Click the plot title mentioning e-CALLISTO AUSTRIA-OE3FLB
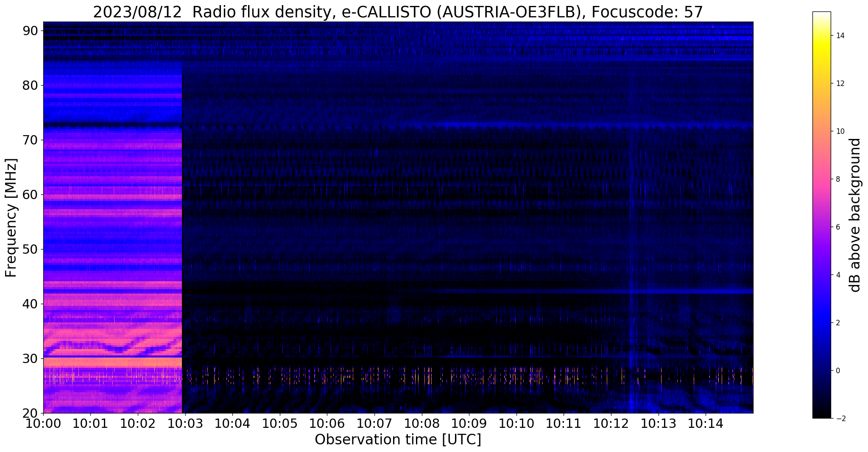Image resolution: width=868 pixels, height=452 pixels. [x=398, y=12]
